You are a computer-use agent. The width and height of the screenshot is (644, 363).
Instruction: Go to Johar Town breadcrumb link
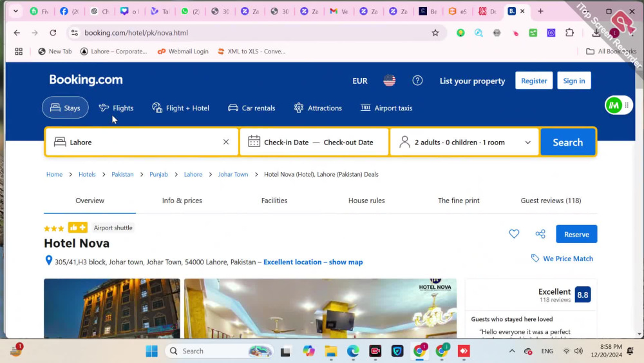point(233,174)
